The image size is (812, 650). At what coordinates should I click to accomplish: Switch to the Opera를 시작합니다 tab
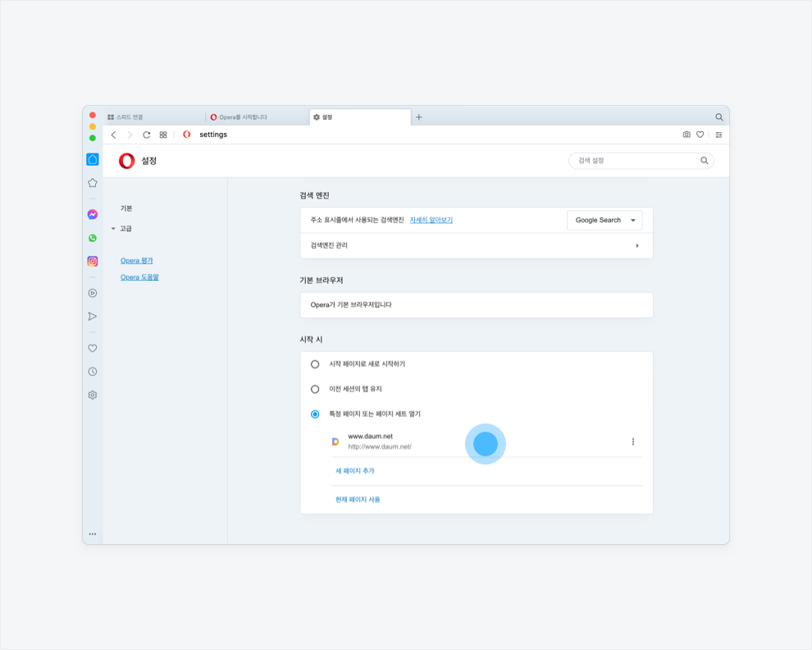(x=257, y=117)
